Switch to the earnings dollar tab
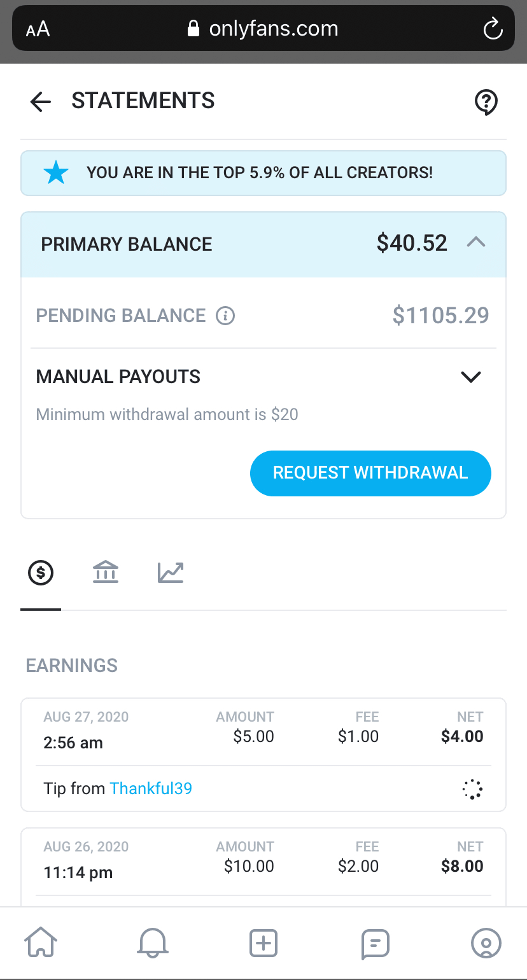The height and width of the screenshot is (980, 527). (x=41, y=573)
